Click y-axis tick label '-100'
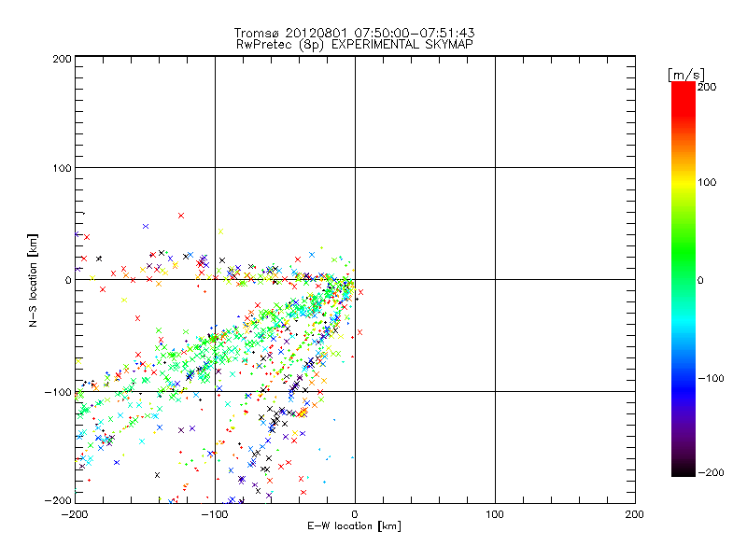This screenshot has height=560, width=747. click(58, 392)
